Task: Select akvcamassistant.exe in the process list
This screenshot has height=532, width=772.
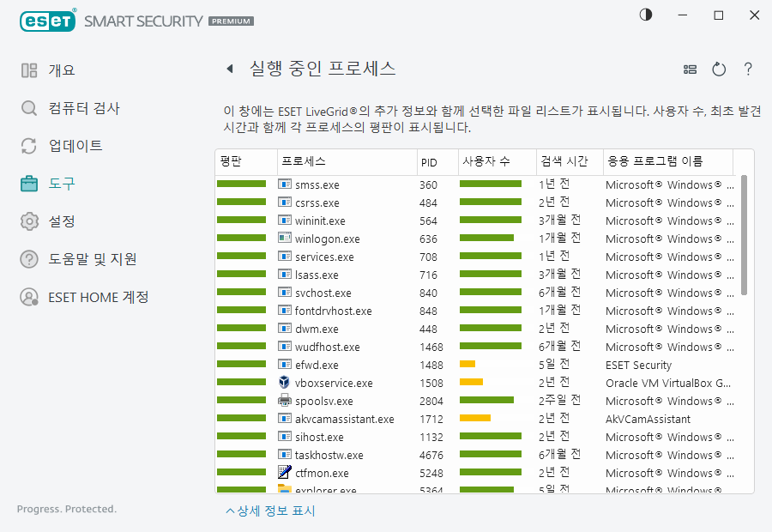Action: (x=344, y=419)
